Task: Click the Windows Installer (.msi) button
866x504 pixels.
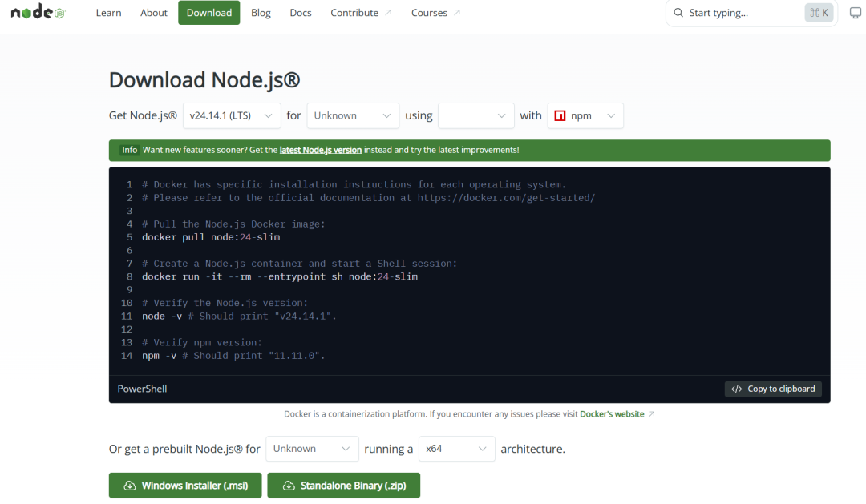Action: click(184, 485)
